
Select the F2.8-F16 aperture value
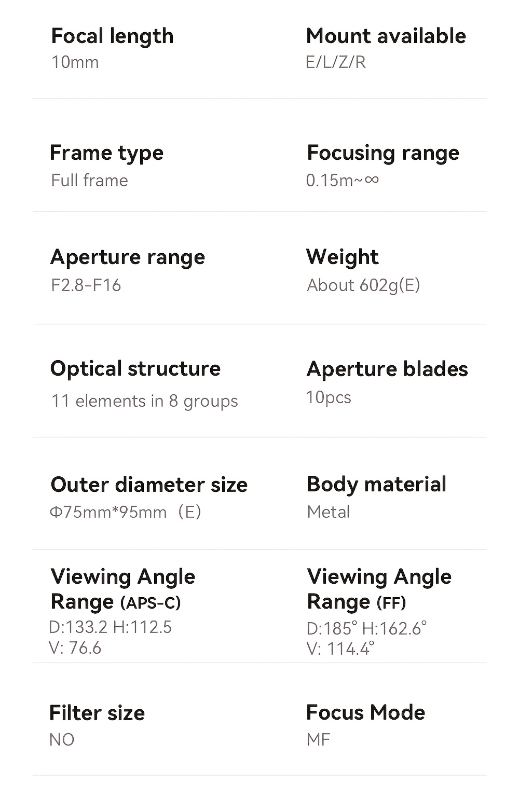[86, 285]
